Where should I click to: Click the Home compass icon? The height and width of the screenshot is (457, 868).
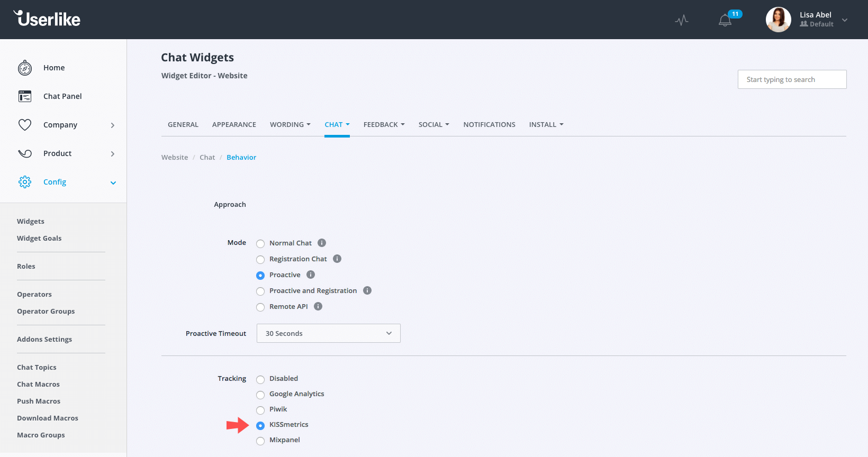[25, 68]
